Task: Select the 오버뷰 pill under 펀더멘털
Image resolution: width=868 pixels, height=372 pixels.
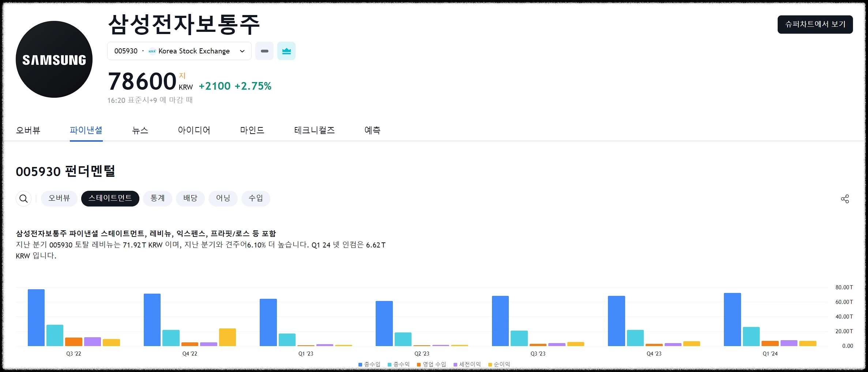Action: coord(59,198)
